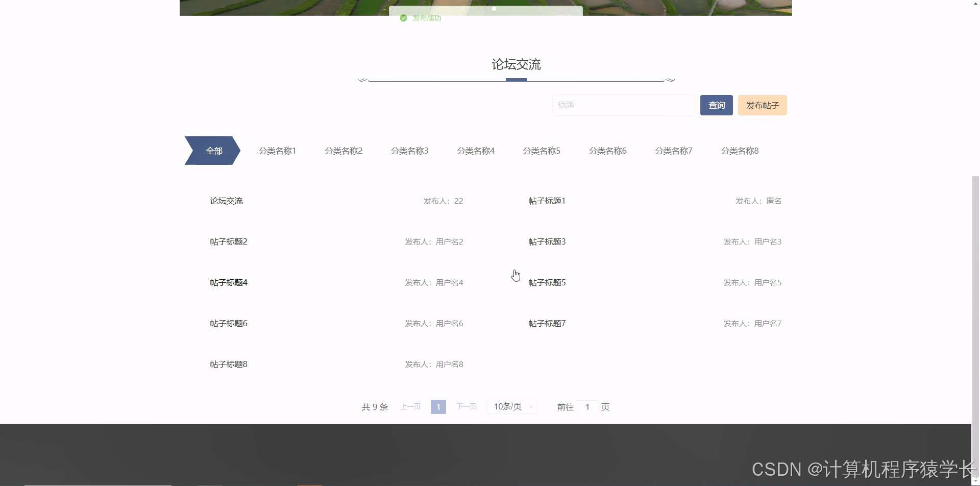Click the scrollbar down arrow
Image resolution: width=980 pixels, height=486 pixels.
click(975, 482)
